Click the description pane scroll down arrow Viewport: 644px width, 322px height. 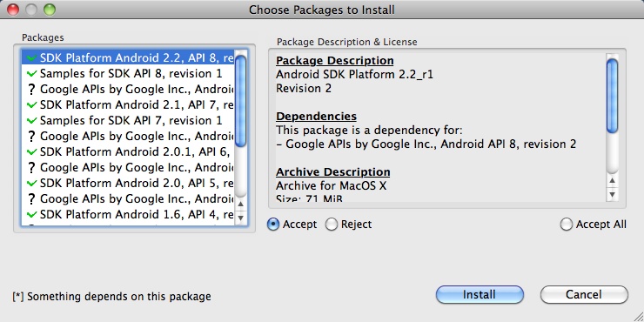tap(612, 194)
